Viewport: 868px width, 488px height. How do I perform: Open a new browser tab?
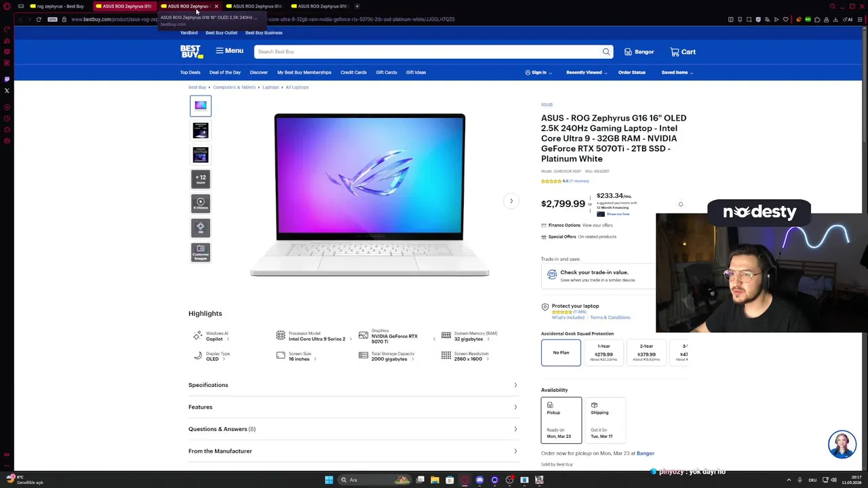(x=357, y=6)
